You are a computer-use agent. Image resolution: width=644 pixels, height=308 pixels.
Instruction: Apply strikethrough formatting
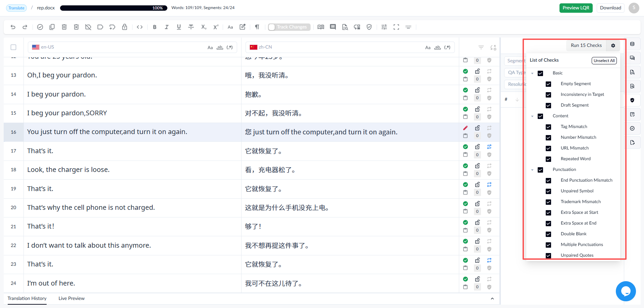(191, 27)
